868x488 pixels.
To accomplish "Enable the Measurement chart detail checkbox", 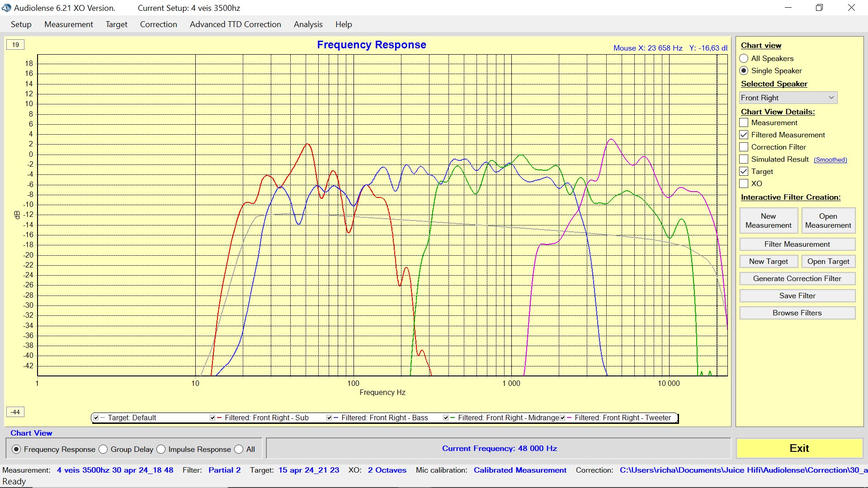I will point(744,123).
